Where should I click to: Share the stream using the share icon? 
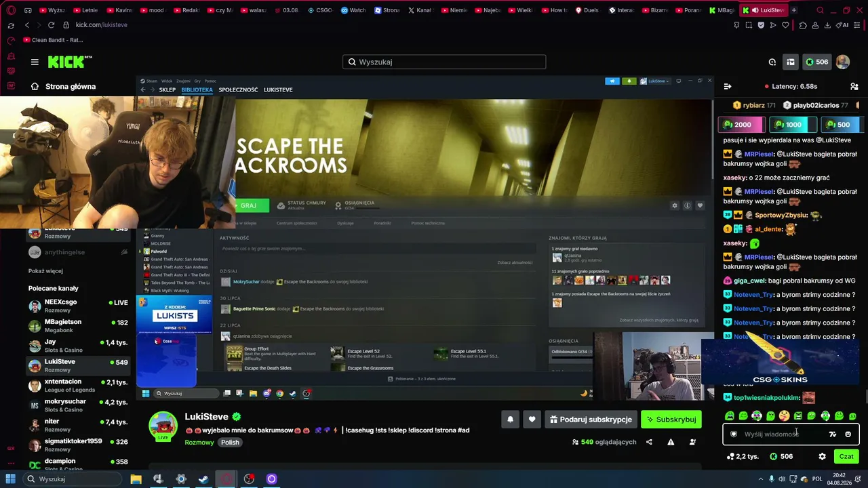click(x=649, y=442)
